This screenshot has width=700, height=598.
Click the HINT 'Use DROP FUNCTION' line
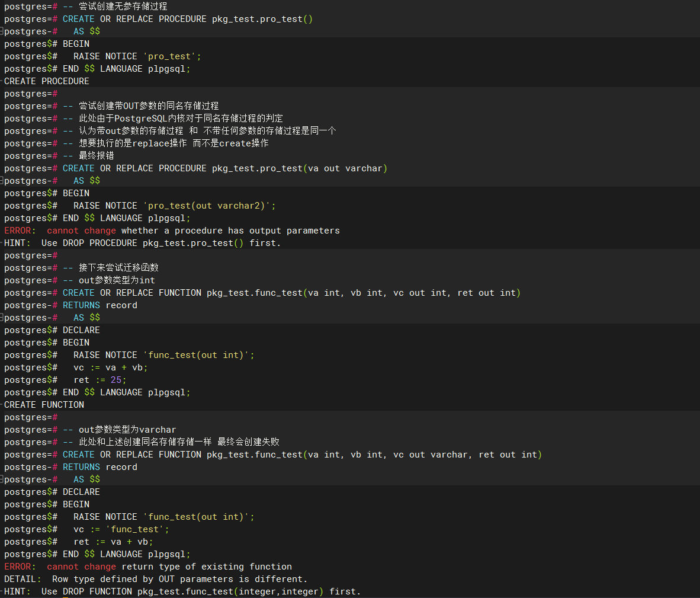click(x=182, y=591)
